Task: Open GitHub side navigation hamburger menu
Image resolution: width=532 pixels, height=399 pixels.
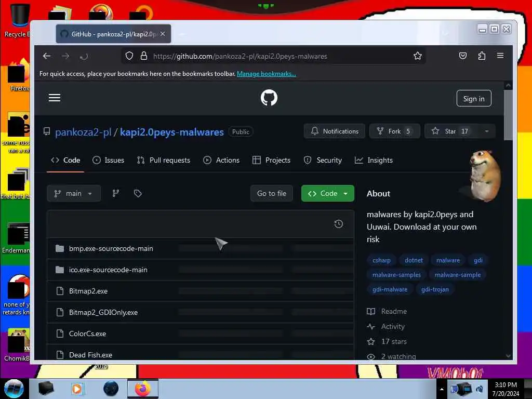Action: click(x=55, y=98)
